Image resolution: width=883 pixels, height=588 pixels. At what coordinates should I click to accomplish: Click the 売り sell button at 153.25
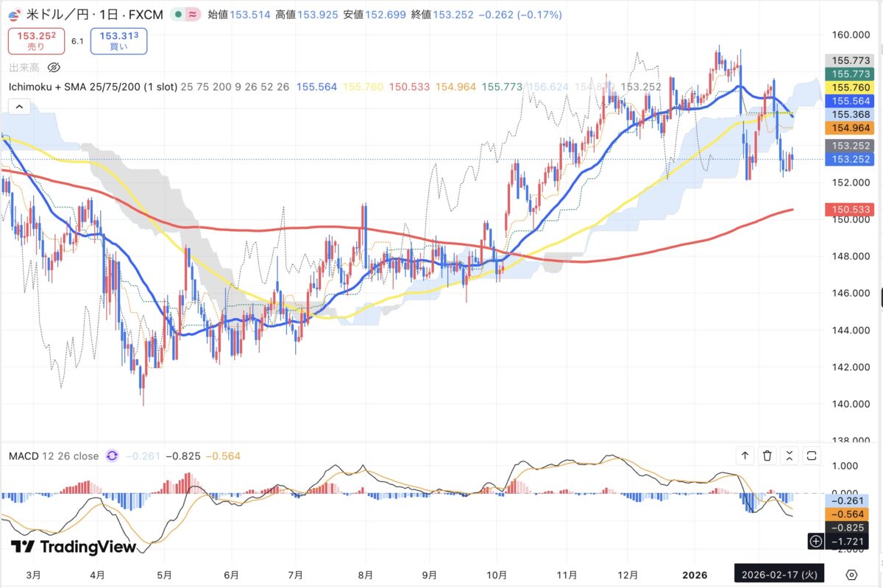(37, 40)
